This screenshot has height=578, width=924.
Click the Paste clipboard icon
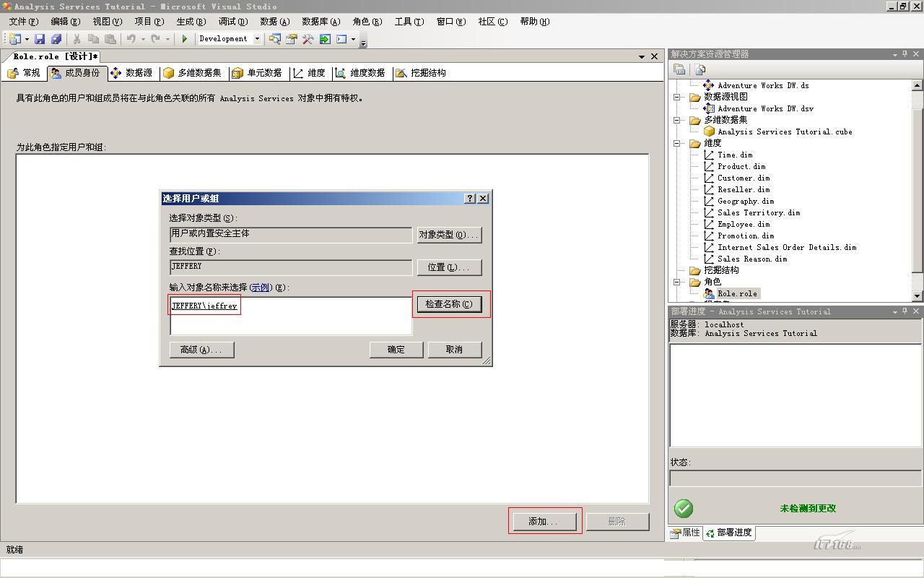click(x=110, y=39)
